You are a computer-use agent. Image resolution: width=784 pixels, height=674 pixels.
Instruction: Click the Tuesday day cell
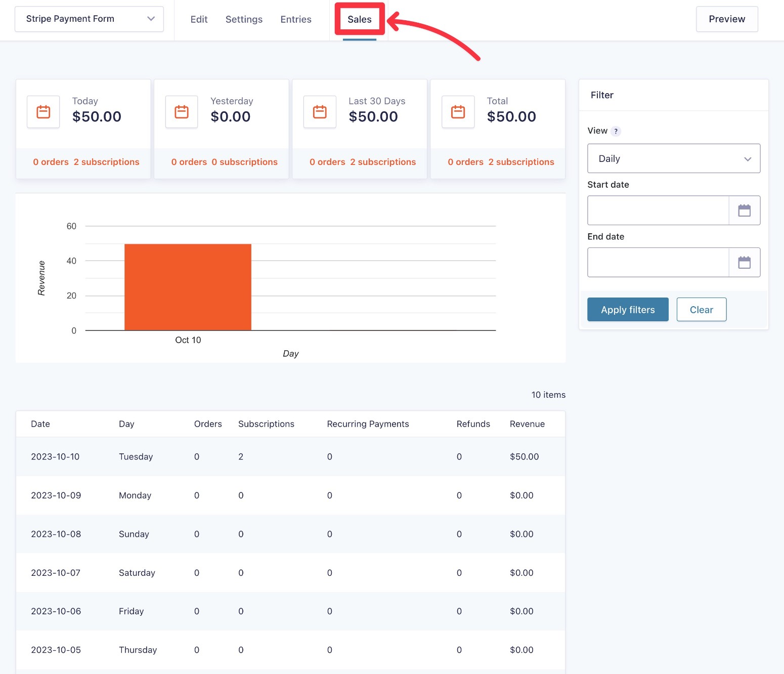[x=136, y=456]
